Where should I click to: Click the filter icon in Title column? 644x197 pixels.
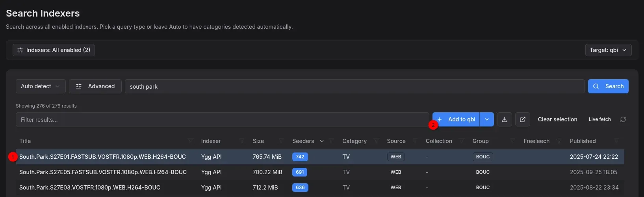pos(191,141)
